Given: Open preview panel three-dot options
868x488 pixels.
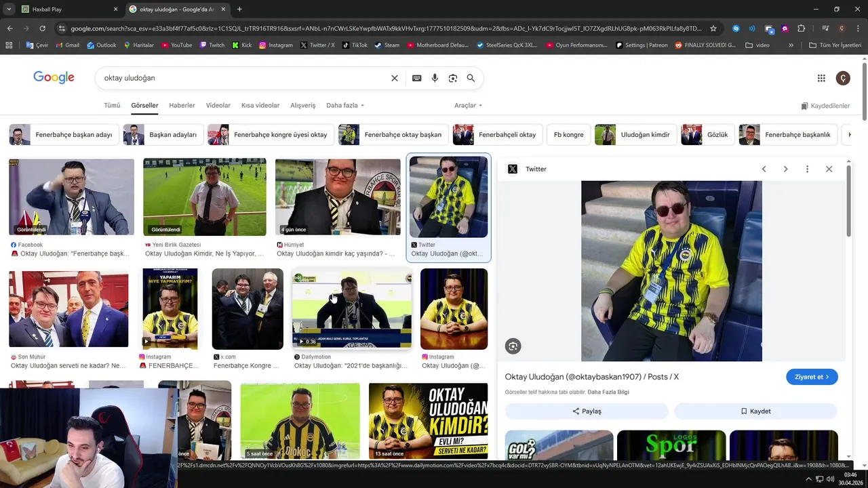Looking at the screenshot, I should (x=807, y=169).
